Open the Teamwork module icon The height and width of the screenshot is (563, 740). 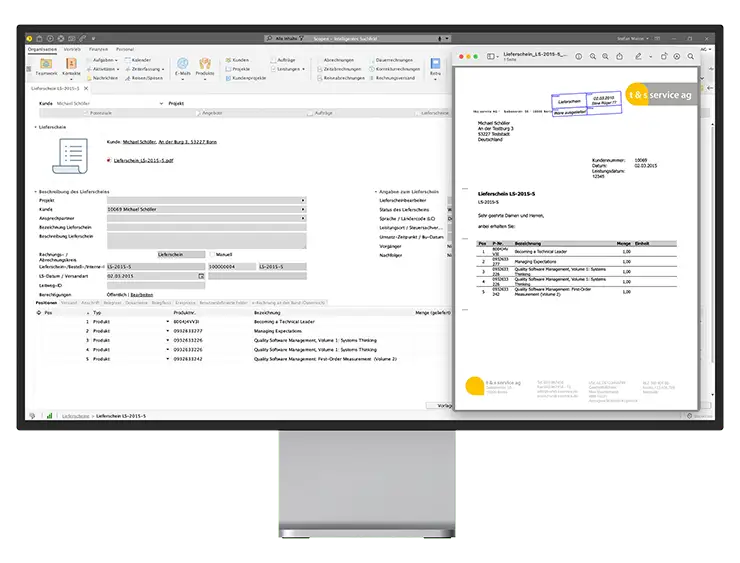[x=46, y=64]
